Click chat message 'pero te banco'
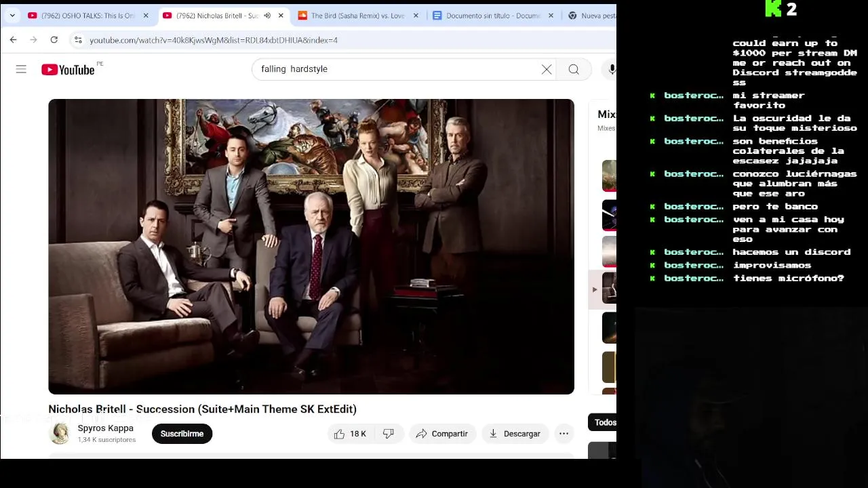868x488 pixels. pyautogui.click(x=775, y=207)
